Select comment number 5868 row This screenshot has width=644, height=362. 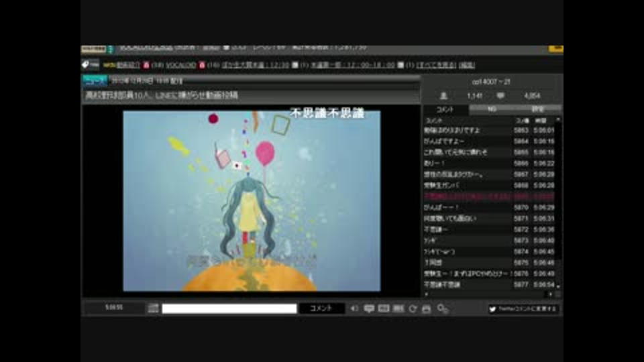[x=489, y=186]
